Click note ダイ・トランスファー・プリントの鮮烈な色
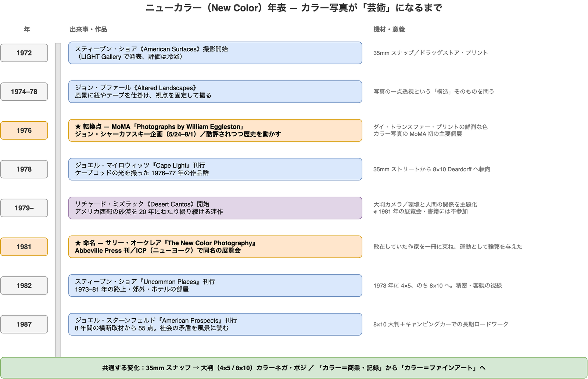This screenshot has height=379, width=588. pos(430,127)
